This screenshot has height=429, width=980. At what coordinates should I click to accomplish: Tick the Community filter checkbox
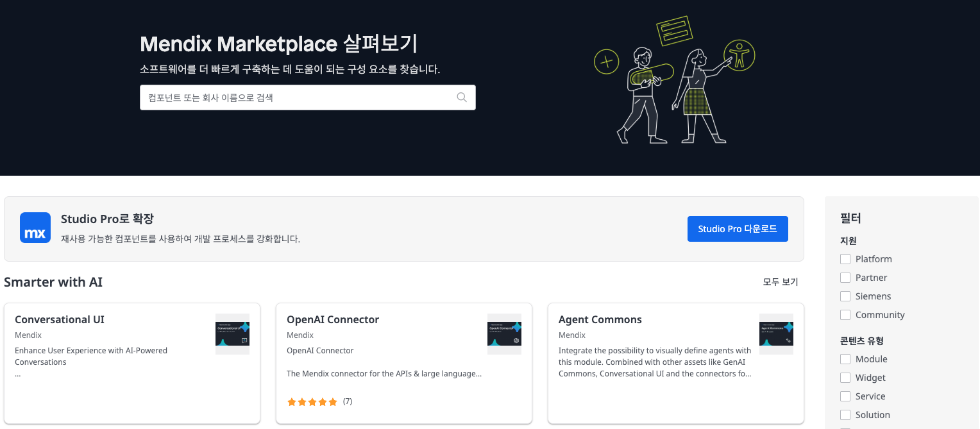[845, 315]
